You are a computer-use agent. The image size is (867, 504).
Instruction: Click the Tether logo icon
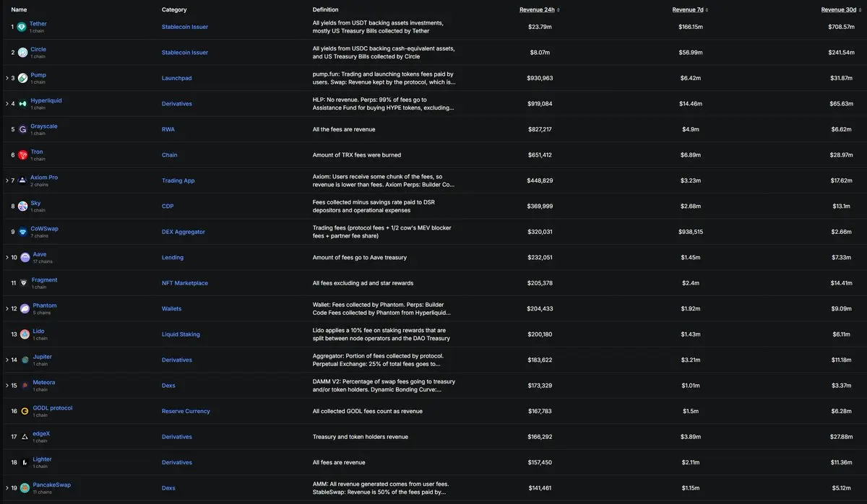pyautogui.click(x=22, y=27)
